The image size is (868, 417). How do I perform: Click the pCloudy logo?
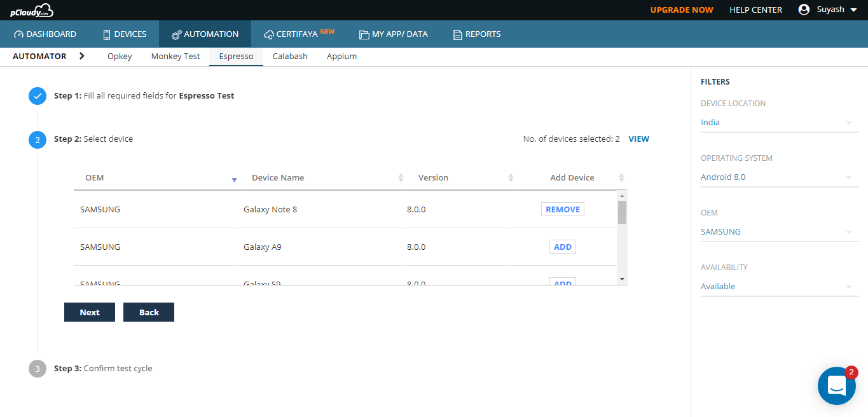coord(32,10)
